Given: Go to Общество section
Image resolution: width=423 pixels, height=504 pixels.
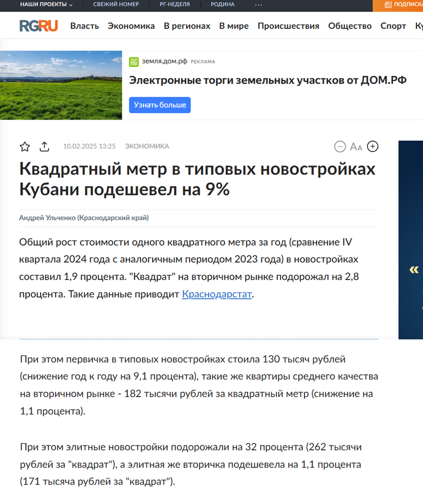Looking at the screenshot, I should 350,26.
